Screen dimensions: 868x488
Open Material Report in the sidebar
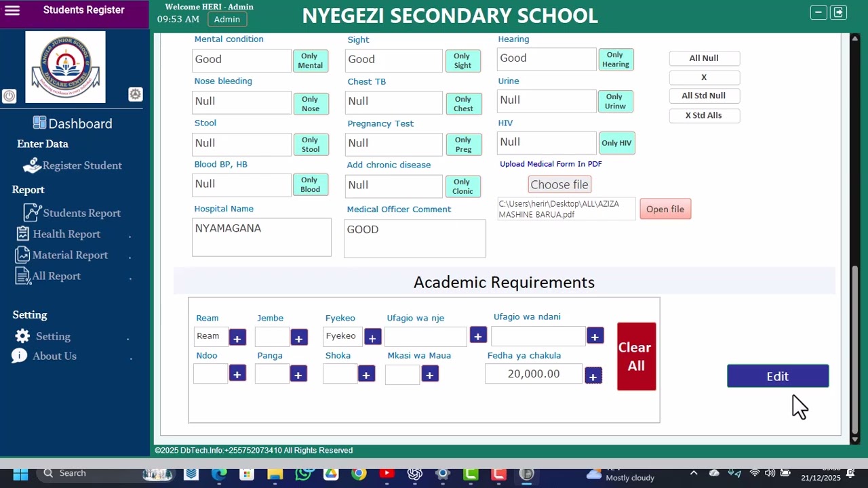[62, 255]
